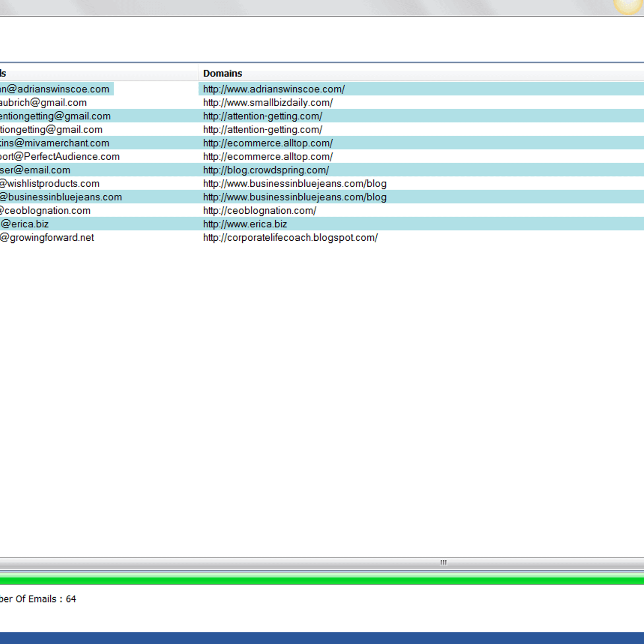Screen dimensions: 644x644
Task: Click the Number Of Emails : 64 status
Action: (x=38, y=599)
